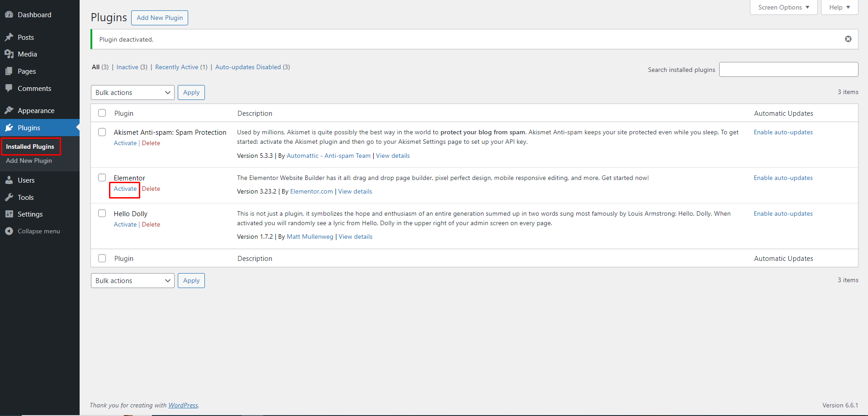Screen dimensions: 868x416
Task: Click the Posts pushpin icon
Action: click(x=9, y=37)
